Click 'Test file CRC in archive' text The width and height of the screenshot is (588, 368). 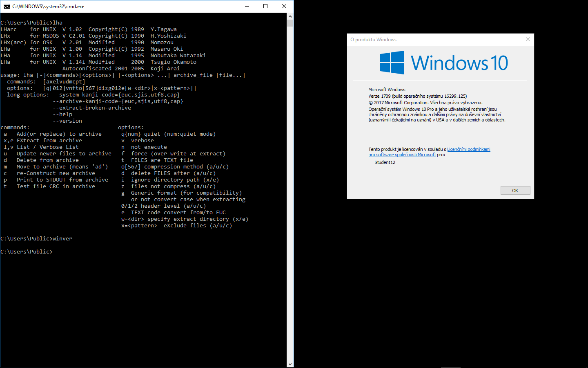click(56, 186)
